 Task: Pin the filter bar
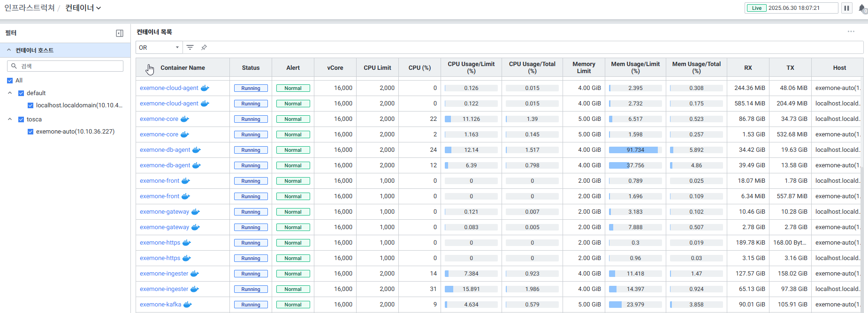point(204,47)
